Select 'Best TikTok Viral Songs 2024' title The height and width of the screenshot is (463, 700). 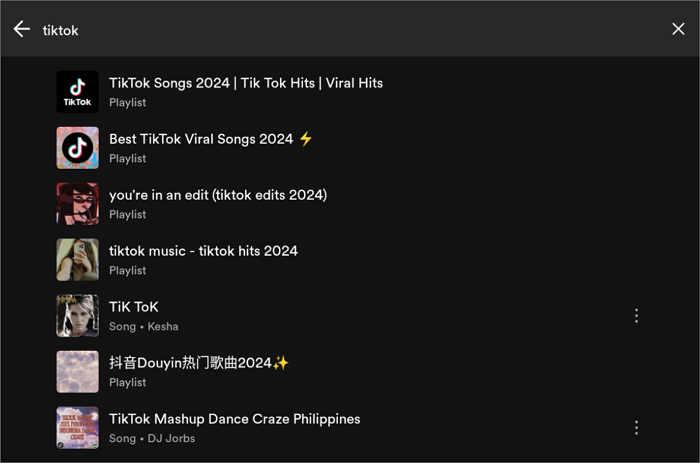point(211,139)
